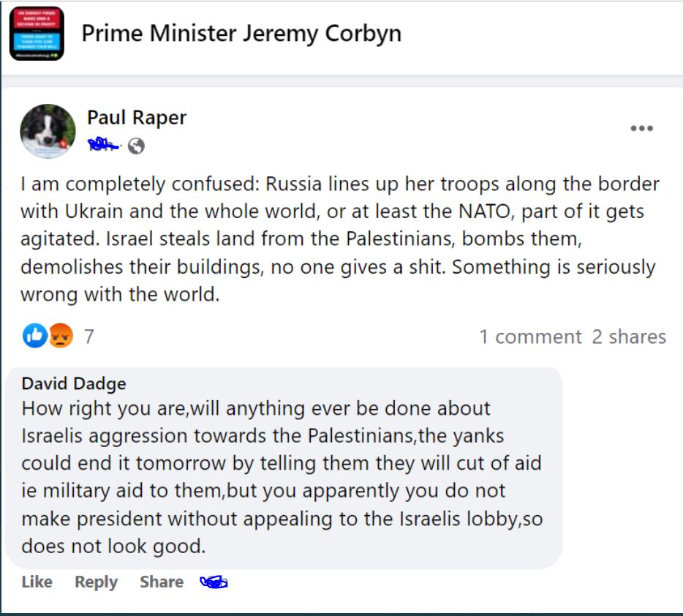683x616 pixels.
Task: Open the Prime Minister Jeremy Corbyn group title
Action: [241, 33]
